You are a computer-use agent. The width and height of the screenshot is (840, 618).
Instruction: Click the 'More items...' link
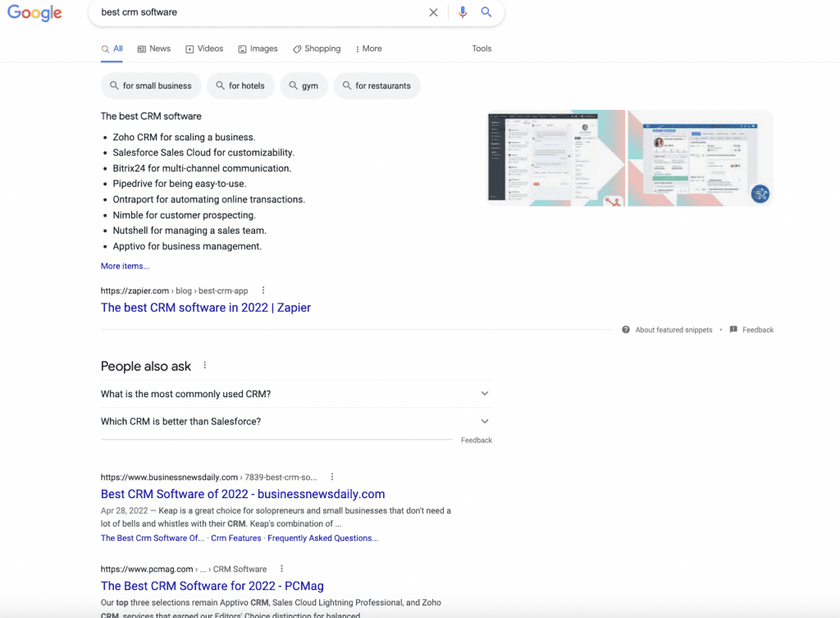pyautogui.click(x=126, y=267)
